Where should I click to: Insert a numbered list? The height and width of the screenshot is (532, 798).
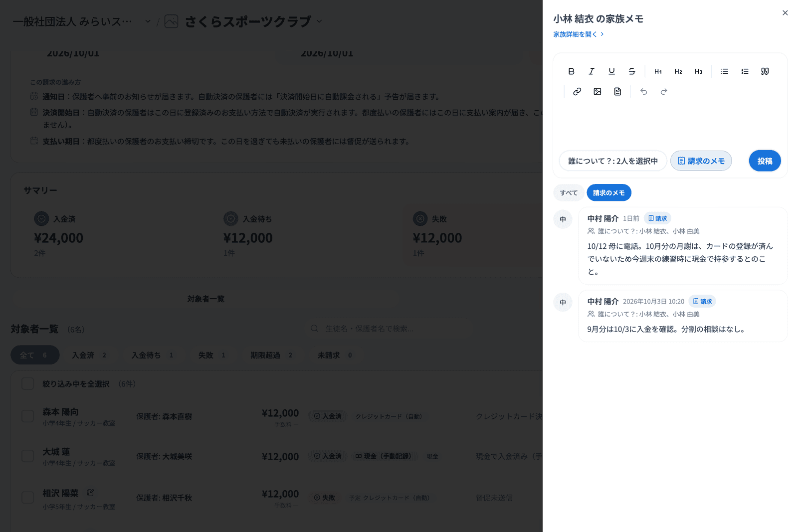point(745,71)
